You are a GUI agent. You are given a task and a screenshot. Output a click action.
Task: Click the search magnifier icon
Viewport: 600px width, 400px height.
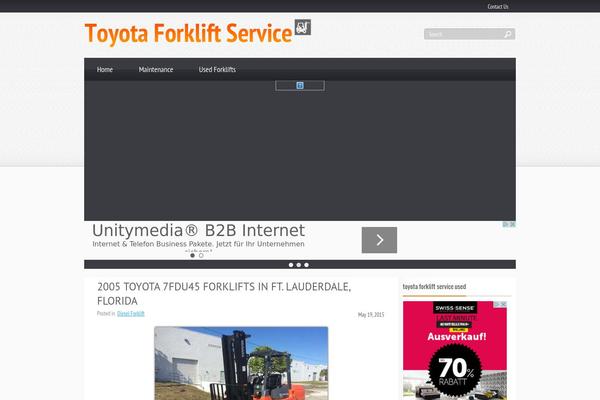pos(507,34)
